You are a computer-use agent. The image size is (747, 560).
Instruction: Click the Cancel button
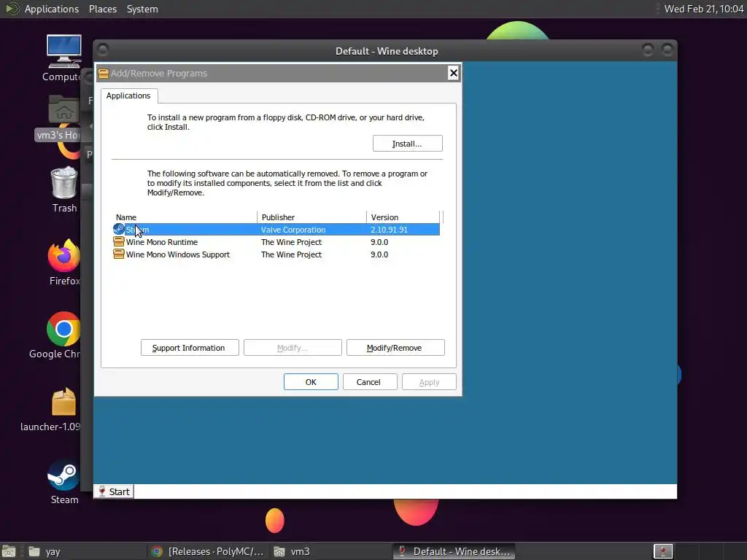tap(370, 382)
